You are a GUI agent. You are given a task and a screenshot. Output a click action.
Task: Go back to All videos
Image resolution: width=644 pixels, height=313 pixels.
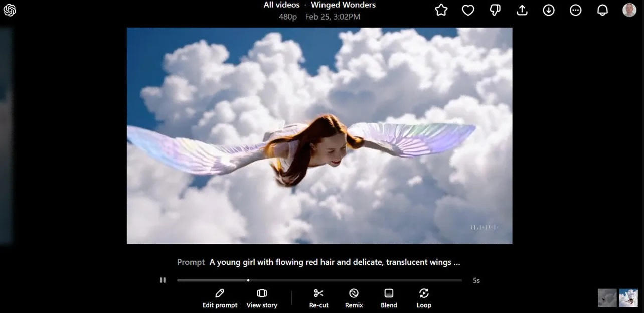(281, 5)
